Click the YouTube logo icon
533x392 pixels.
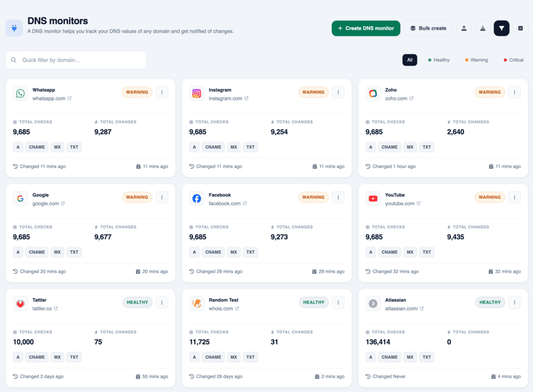pos(373,198)
